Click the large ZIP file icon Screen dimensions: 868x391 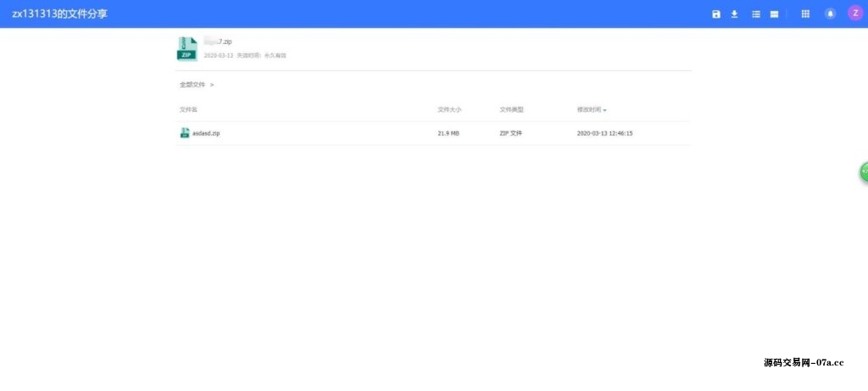[186, 49]
